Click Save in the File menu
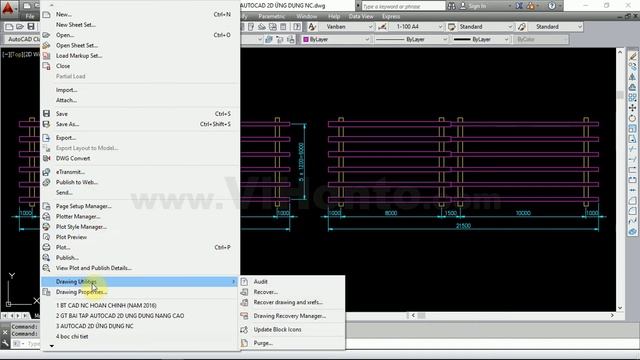 point(139,114)
